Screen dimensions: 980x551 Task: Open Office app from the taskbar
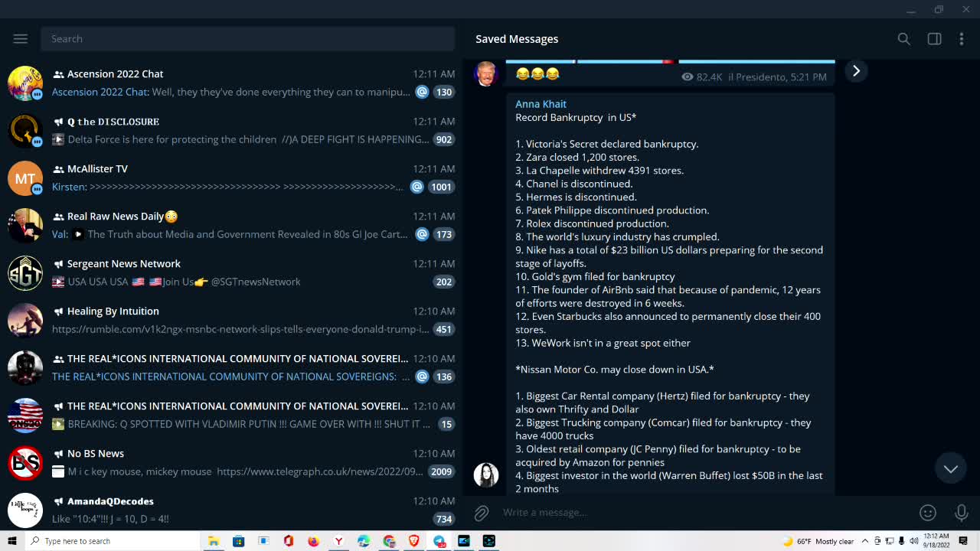point(289,541)
